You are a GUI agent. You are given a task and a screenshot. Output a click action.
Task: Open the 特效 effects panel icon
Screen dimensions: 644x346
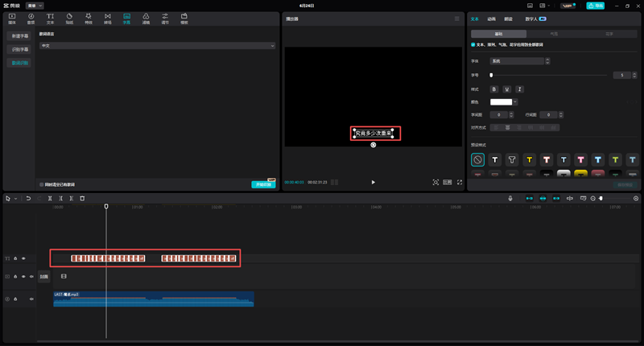[x=89, y=17]
